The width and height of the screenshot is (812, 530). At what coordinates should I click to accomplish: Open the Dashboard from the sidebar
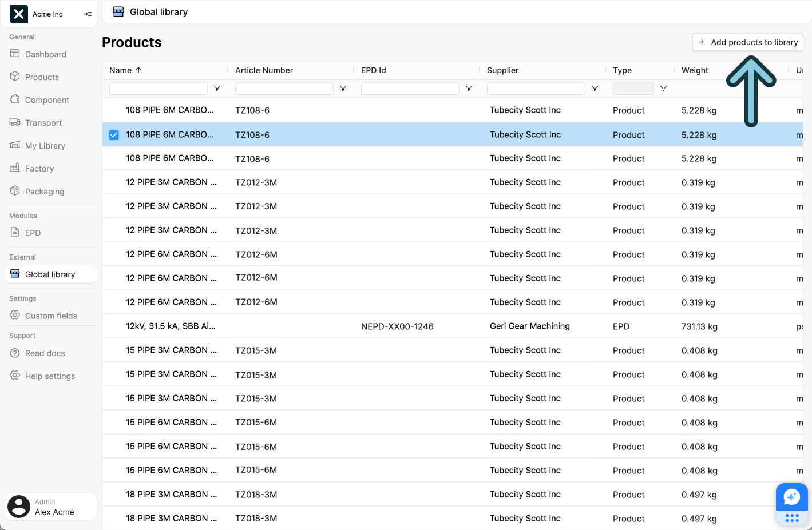click(x=45, y=54)
